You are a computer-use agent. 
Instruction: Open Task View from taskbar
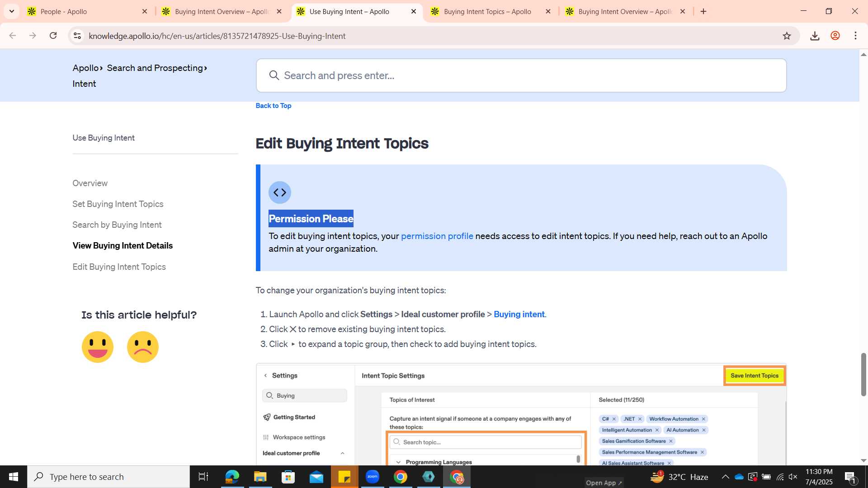[203, 477]
